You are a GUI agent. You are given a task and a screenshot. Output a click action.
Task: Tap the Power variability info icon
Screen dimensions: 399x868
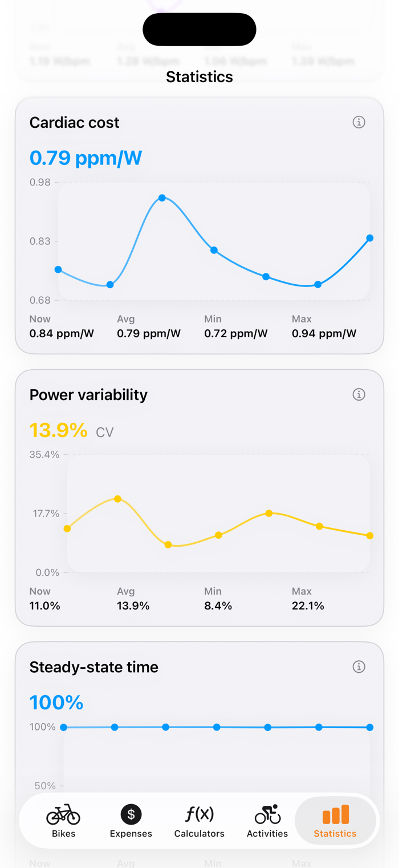359,394
